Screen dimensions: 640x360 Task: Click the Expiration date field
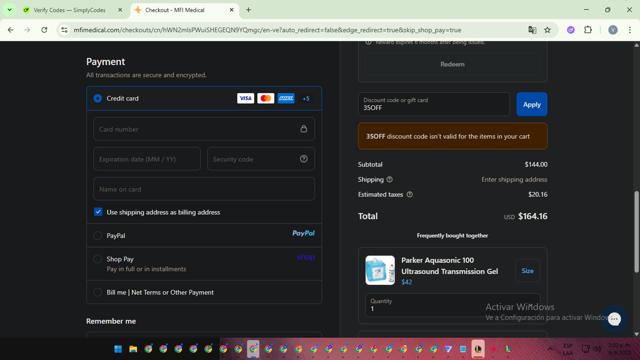coord(147,159)
